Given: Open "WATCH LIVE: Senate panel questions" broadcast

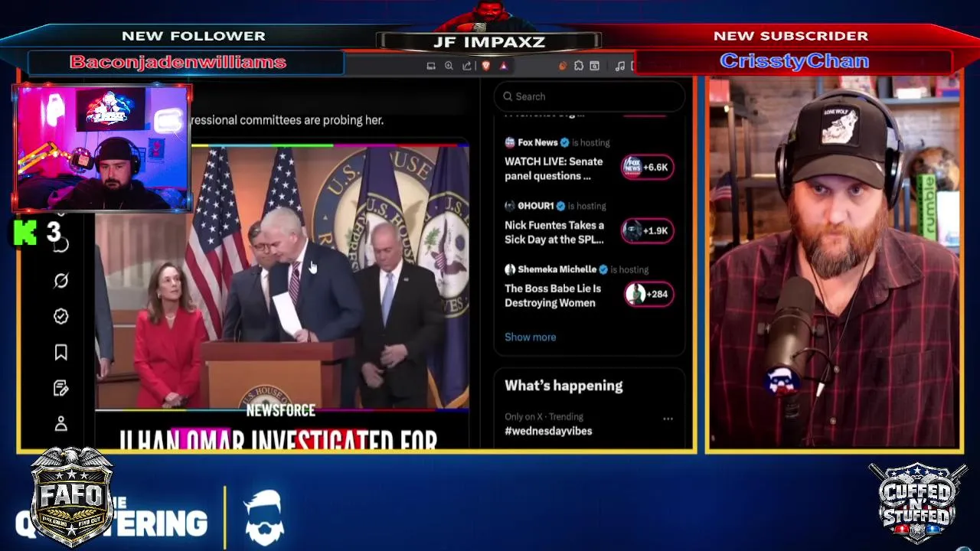Looking at the screenshot, I should tap(554, 168).
